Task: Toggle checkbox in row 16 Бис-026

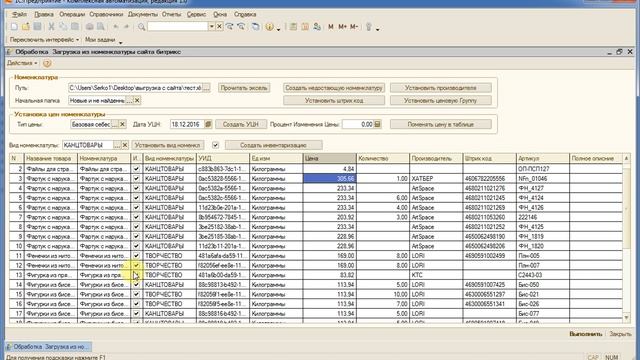Action: 136,304
